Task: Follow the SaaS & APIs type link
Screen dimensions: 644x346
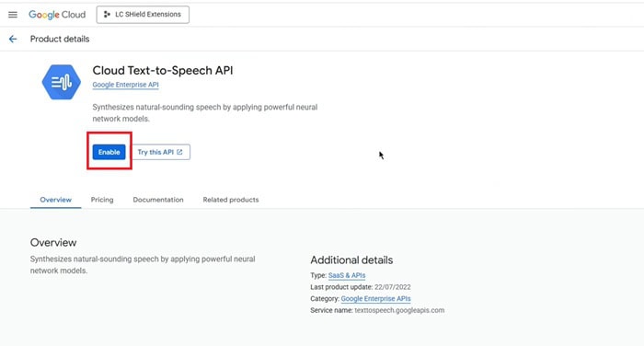Action: (347, 275)
